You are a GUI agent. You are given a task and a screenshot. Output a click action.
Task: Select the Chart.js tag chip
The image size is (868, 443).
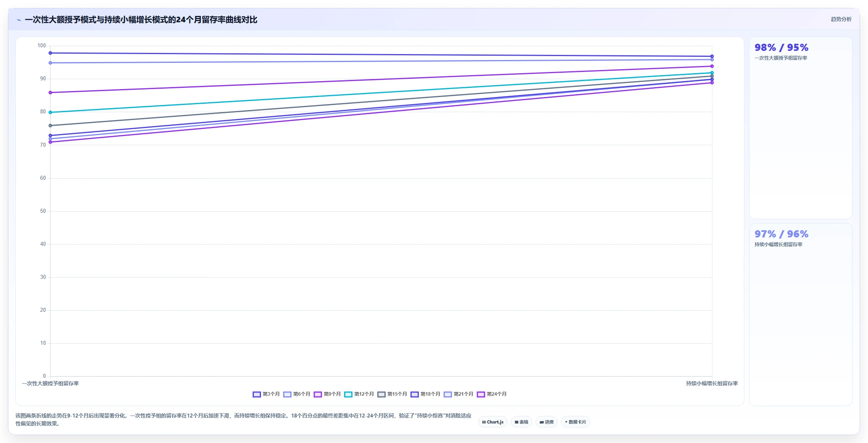[492, 422]
